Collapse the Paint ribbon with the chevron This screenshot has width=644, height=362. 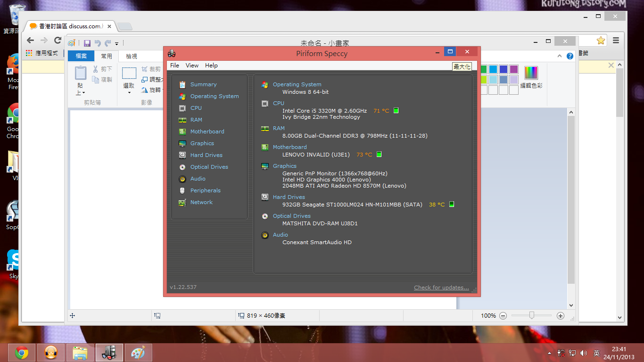point(560,56)
